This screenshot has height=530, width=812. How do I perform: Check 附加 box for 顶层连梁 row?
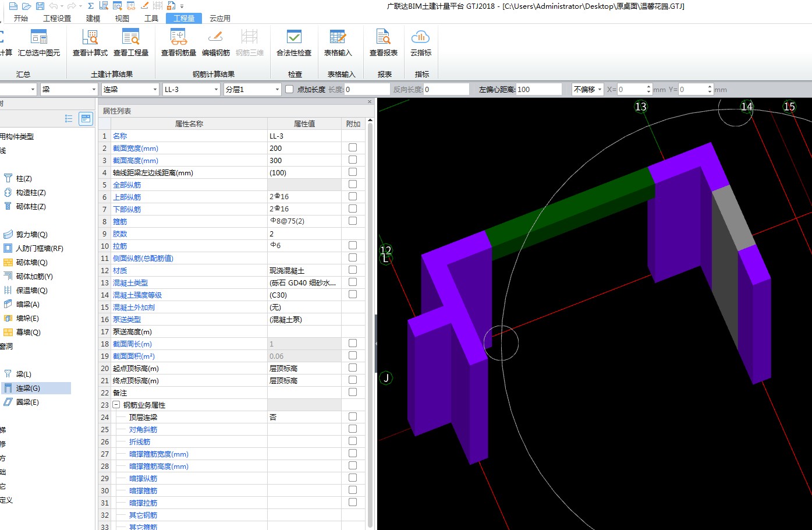[353, 417]
